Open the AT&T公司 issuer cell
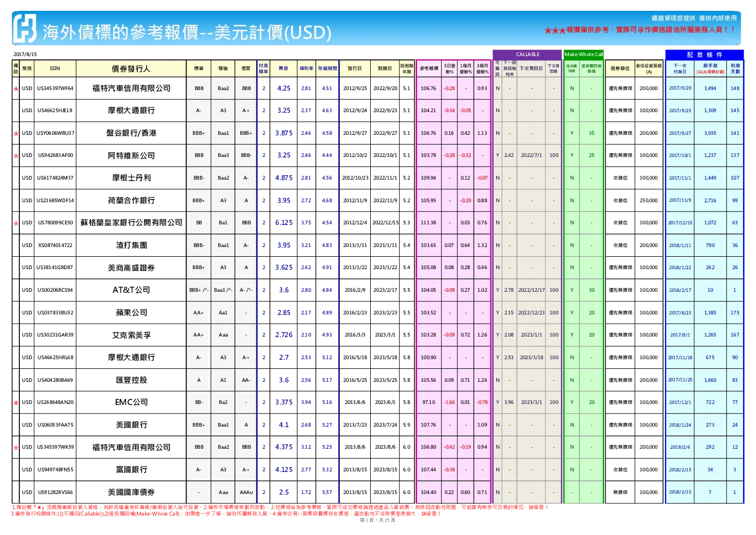The image size is (756, 535). pos(131,290)
